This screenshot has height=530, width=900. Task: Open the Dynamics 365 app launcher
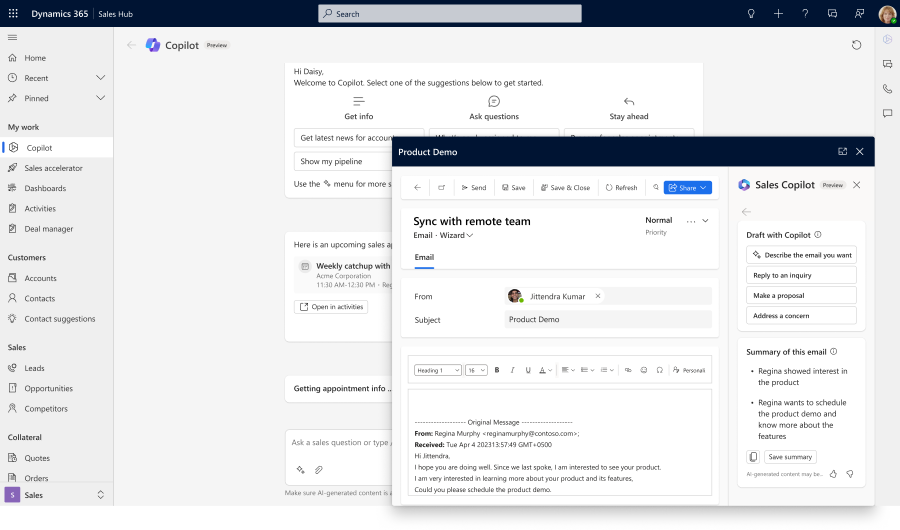(x=13, y=14)
